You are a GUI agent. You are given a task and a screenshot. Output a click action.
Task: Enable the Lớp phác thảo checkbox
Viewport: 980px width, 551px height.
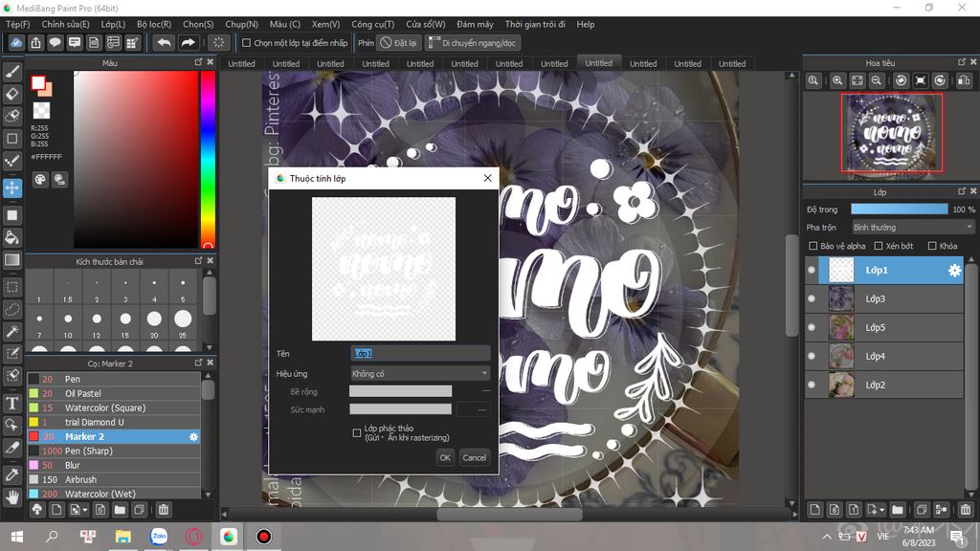[x=357, y=432]
